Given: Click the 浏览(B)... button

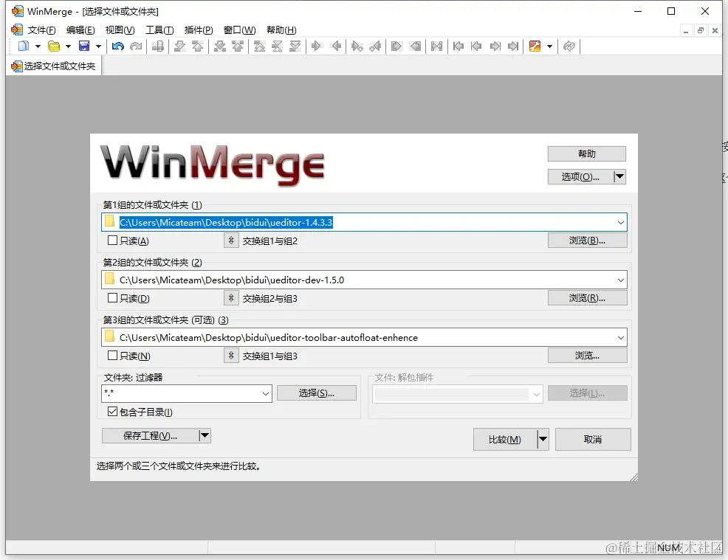Looking at the screenshot, I should [x=587, y=241].
